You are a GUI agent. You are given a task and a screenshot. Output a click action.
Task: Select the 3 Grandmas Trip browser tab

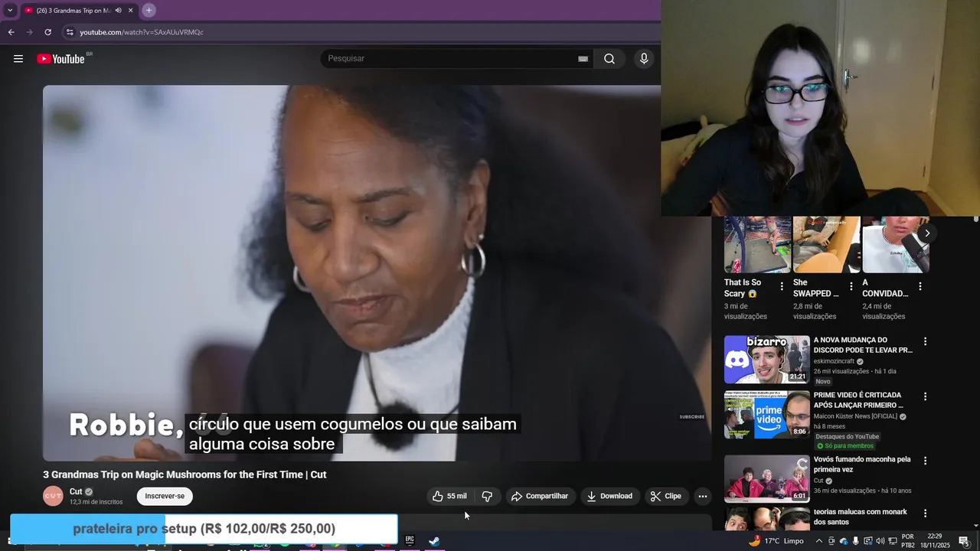point(78,10)
